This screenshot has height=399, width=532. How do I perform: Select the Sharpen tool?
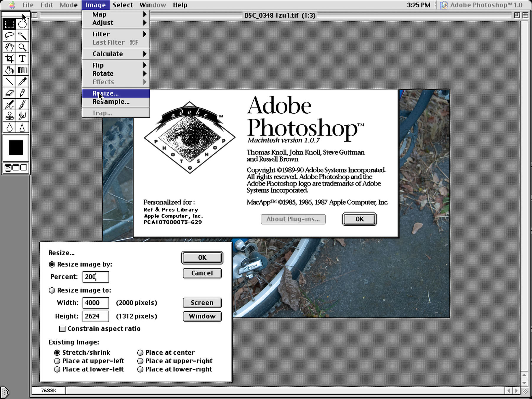(x=22, y=128)
